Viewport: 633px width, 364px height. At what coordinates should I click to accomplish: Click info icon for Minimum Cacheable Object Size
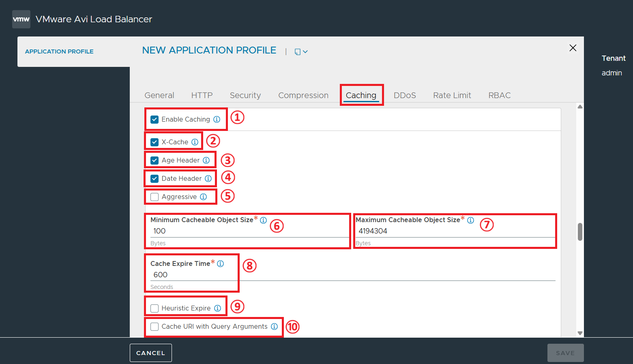[x=264, y=220]
